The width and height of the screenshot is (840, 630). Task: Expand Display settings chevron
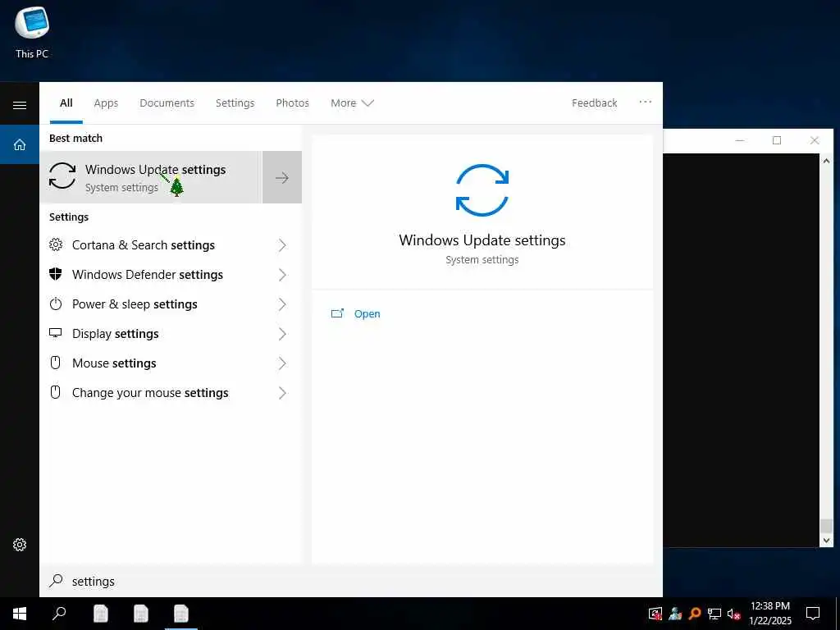tap(282, 333)
